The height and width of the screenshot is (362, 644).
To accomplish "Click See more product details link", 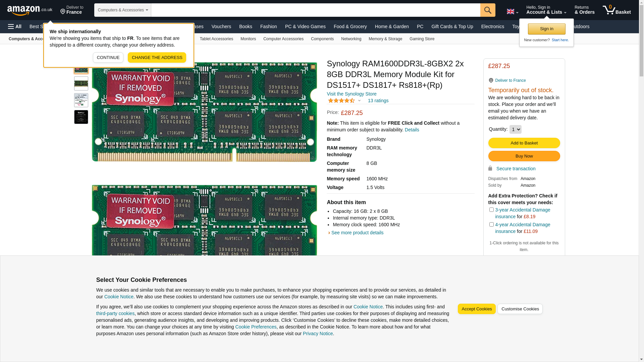I will (x=357, y=233).
